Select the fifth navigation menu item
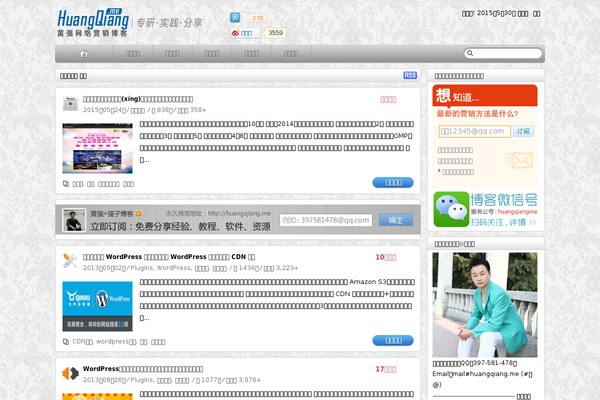The width and height of the screenshot is (600, 400). 251,54
